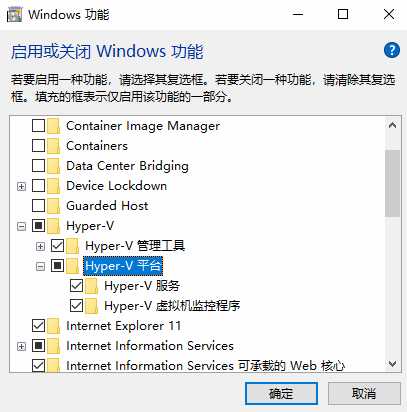
Task: Click the Windows 功能 title bar icon
Action: pos(14,15)
